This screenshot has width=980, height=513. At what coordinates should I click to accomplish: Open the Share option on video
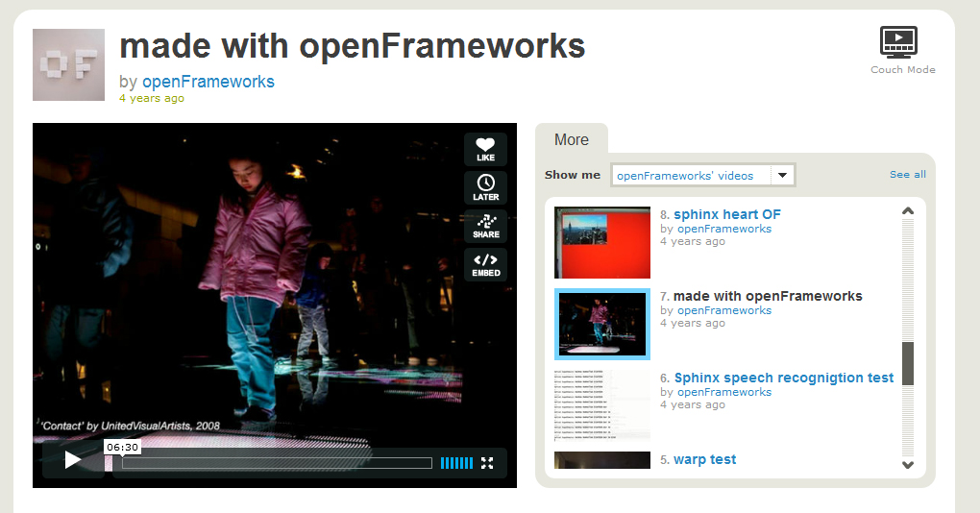pyautogui.click(x=485, y=226)
